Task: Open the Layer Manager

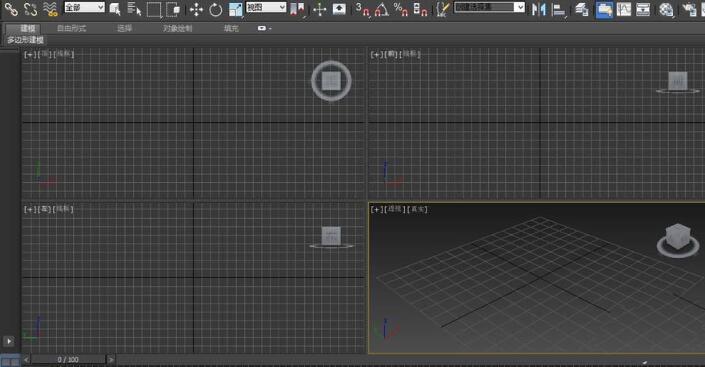Action: coord(581,9)
